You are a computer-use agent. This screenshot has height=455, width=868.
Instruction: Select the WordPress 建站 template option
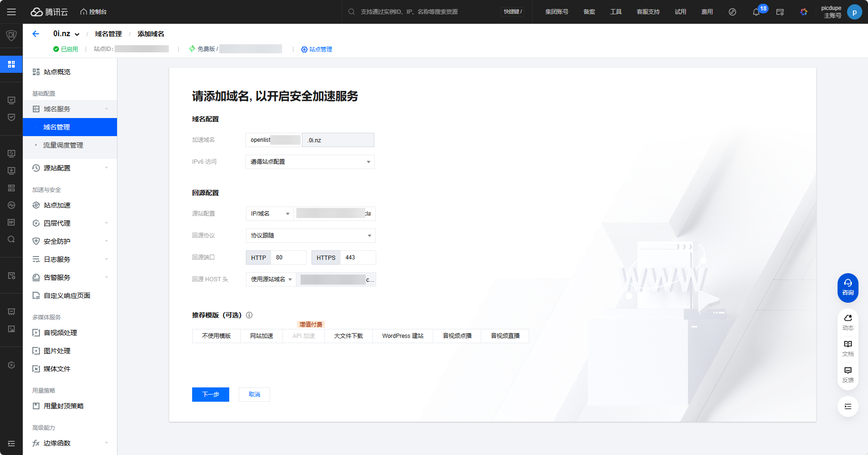coord(403,336)
